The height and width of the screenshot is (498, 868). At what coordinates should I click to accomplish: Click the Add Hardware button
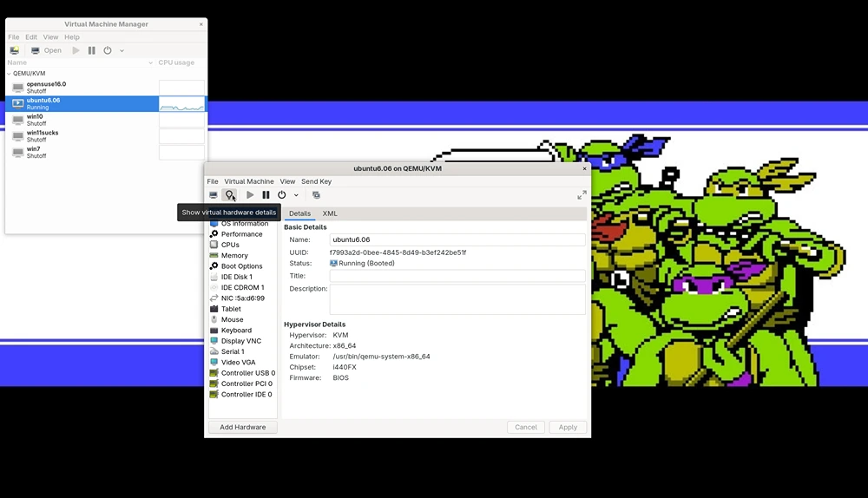click(242, 427)
